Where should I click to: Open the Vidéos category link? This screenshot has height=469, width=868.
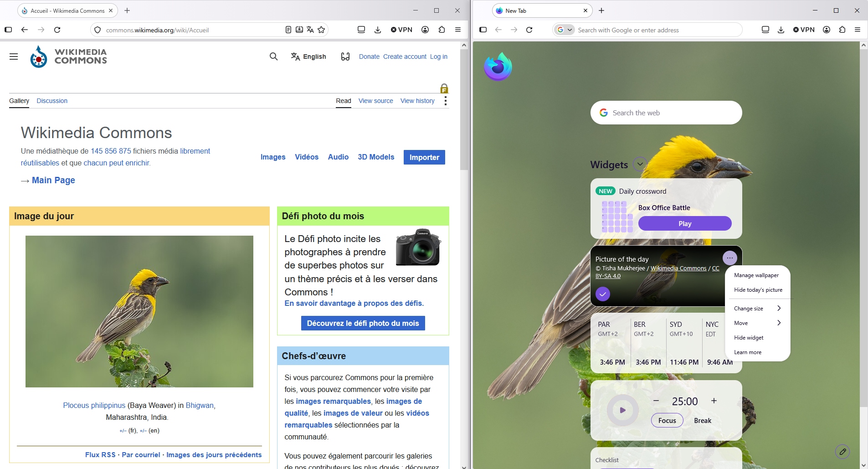tap(307, 157)
